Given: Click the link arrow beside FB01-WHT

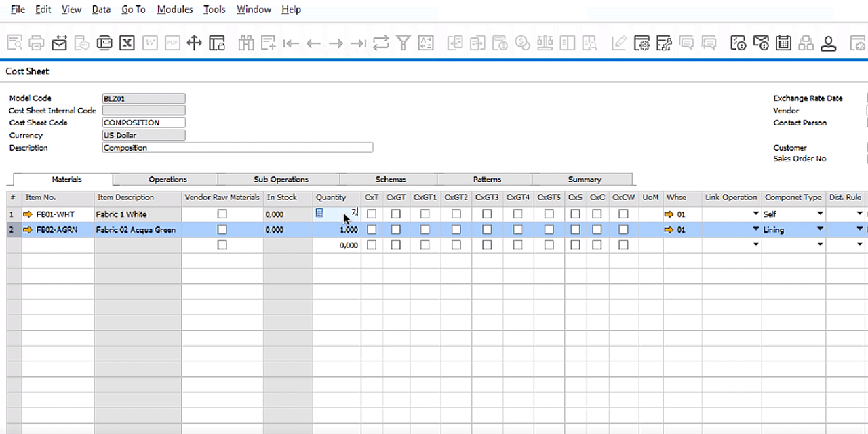Looking at the screenshot, I should (28, 214).
